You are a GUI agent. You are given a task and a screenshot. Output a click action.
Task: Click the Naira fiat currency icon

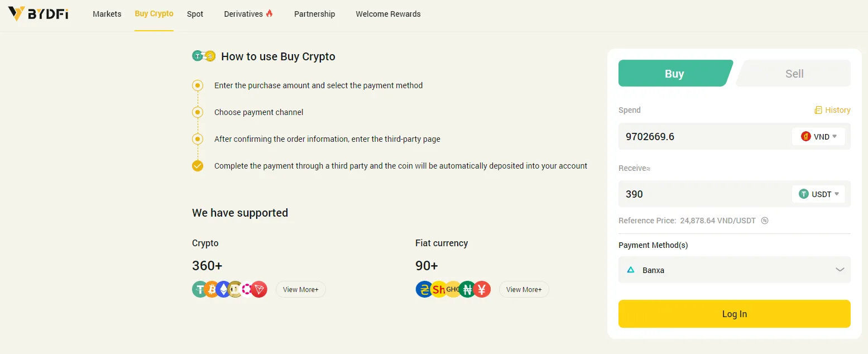468,289
